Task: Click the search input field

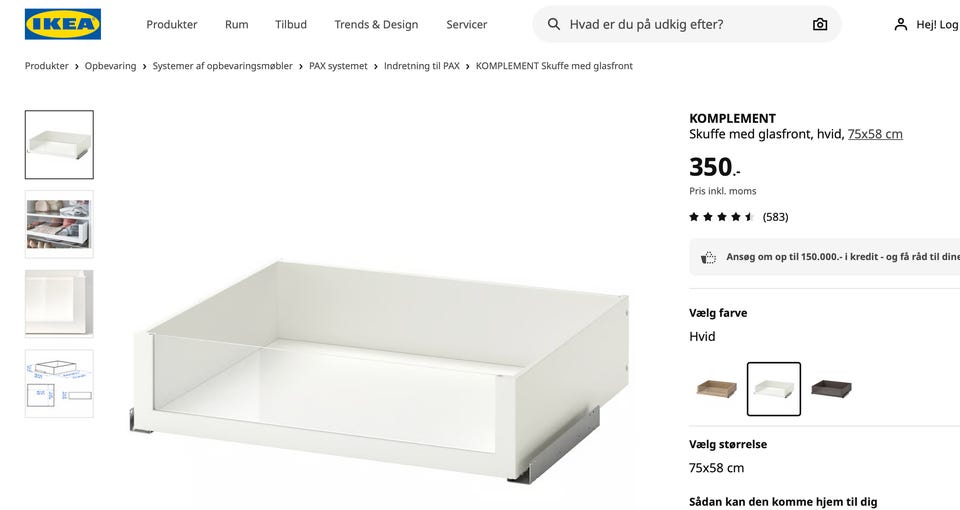Action: coord(687,24)
